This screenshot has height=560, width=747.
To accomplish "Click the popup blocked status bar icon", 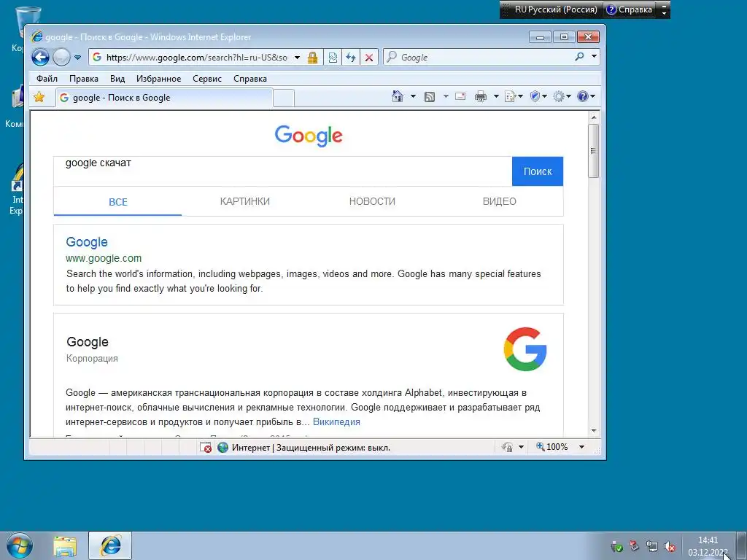I will point(205,447).
